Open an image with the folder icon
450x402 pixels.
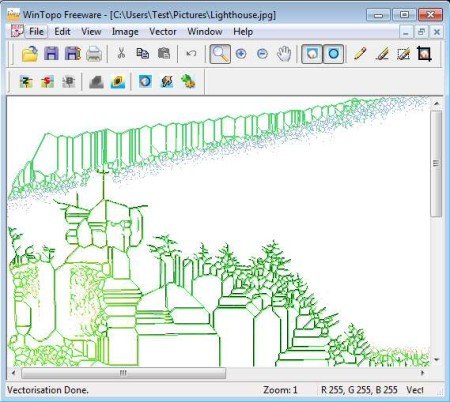click(30, 54)
